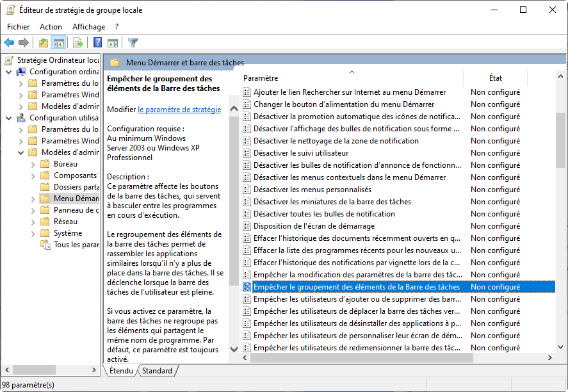Image resolution: width=568 pixels, height=392 pixels.
Task: Click the policy icon for Désactiver le suivi utilisateur
Action: (x=247, y=153)
